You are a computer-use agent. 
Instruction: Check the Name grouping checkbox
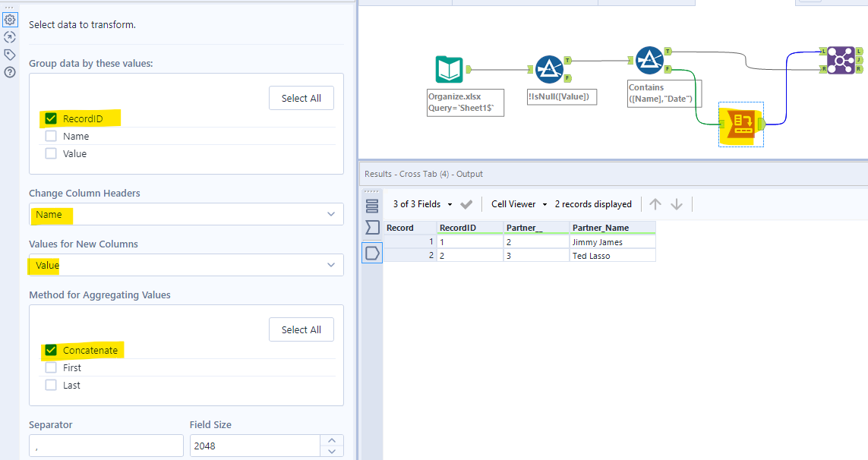click(x=50, y=136)
